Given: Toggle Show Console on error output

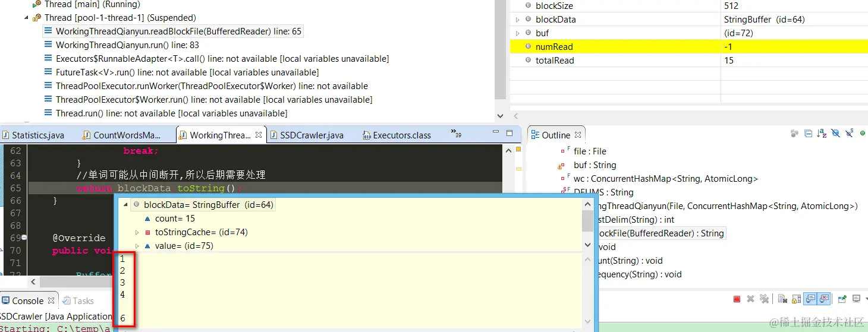Looking at the screenshot, I should click(x=823, y=299).
